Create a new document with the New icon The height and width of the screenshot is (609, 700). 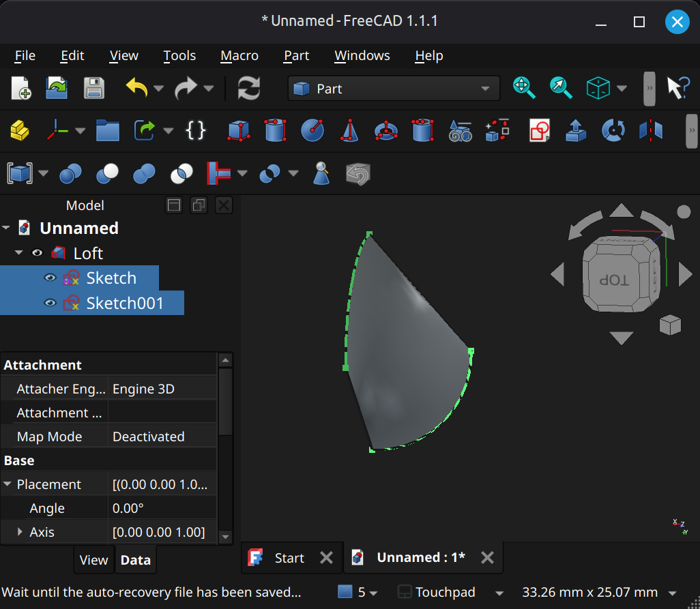pos(20,88)
